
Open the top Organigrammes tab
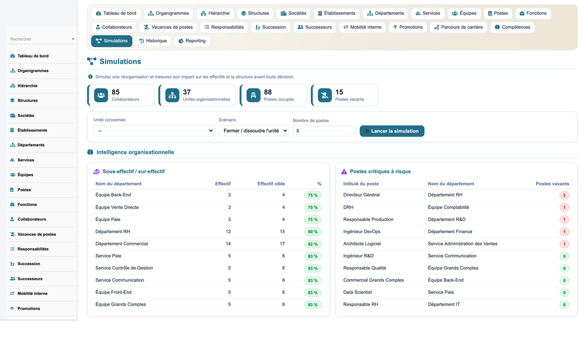[x=169, y=13]
